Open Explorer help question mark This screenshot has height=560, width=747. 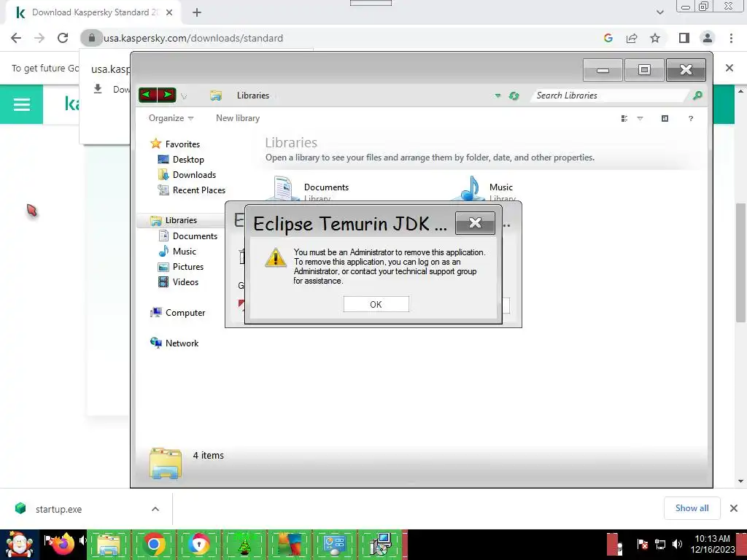tap(690, 119)
